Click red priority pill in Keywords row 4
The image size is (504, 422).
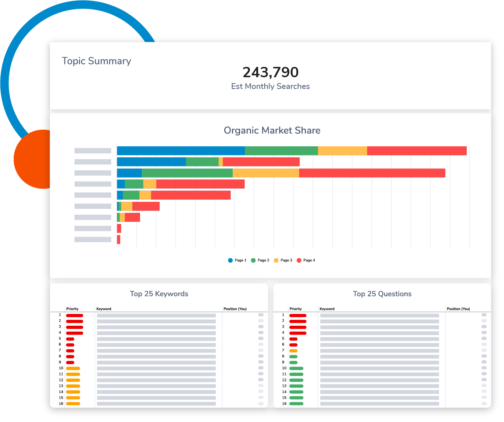click(75, 333)
